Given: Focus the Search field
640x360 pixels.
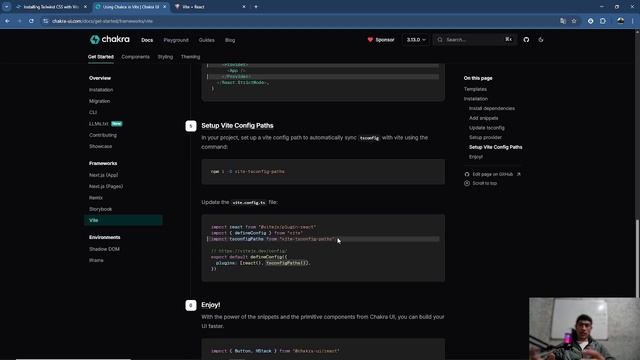Looking at the screenshot, I should coord(475,40).
